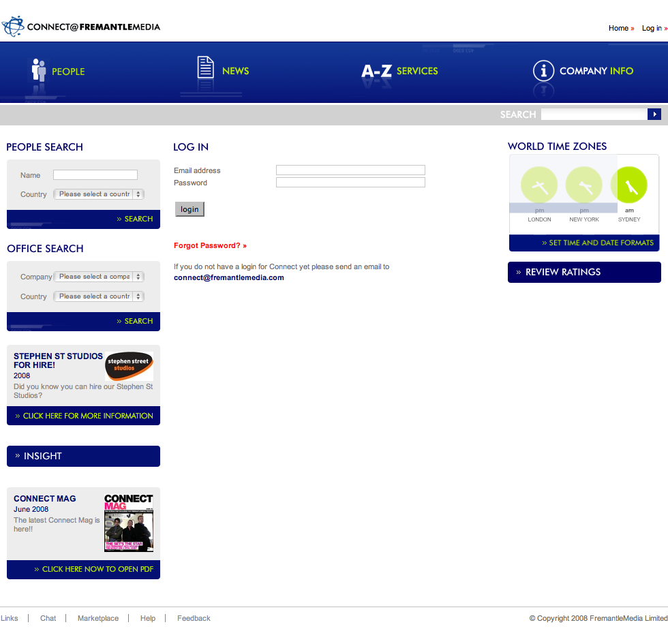Screen dimensions: 668x644
Task: Click the A-Z services icon
Action: pos(376,71)
